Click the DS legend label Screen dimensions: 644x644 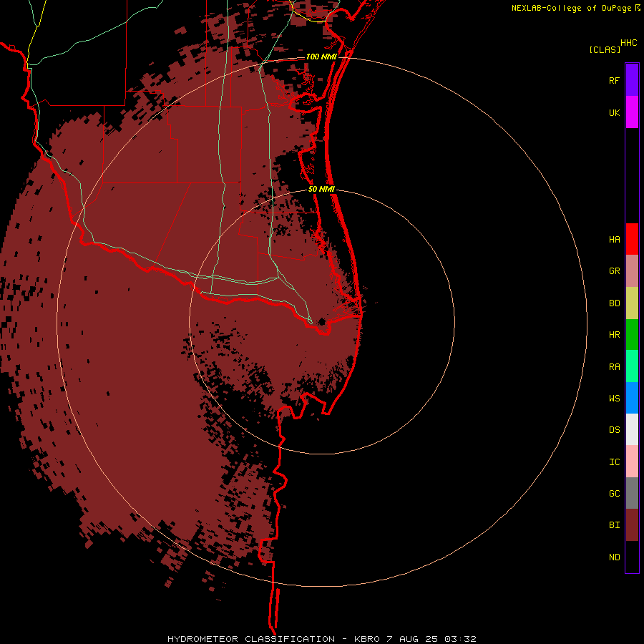614,430
